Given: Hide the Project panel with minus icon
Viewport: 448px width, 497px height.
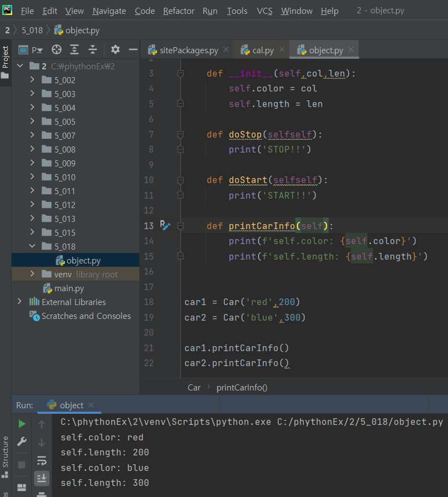Looking at the screenshot, I should coord(133,49).
